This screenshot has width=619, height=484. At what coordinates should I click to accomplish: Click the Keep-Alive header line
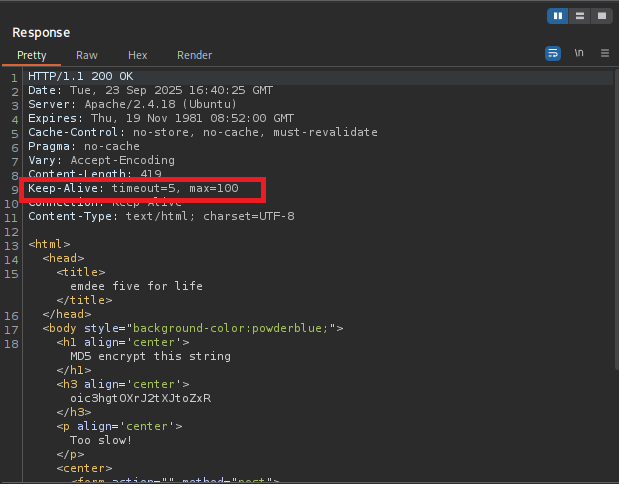tap(133, 189)
